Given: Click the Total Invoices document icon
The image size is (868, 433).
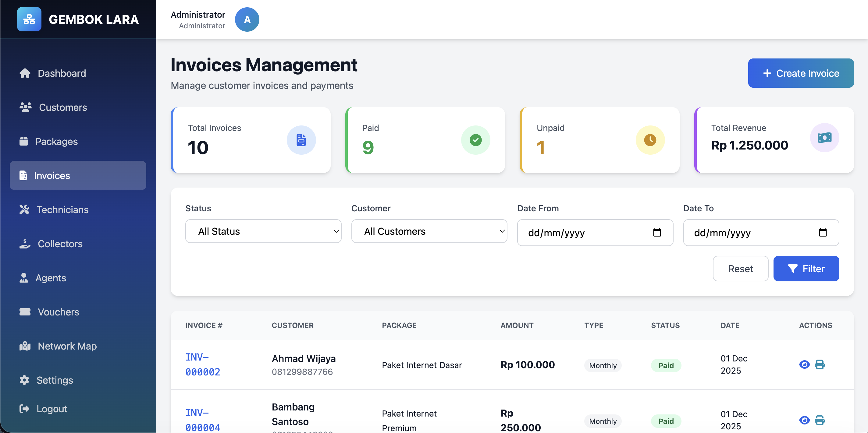Looking at the screenshot, I should tap(301, 140).
